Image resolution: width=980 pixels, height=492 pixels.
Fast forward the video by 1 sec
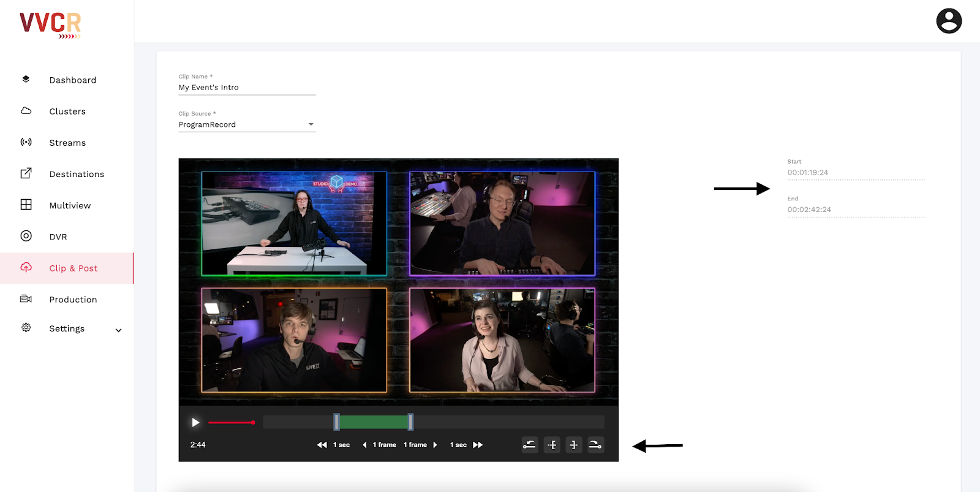coord(467,445)
